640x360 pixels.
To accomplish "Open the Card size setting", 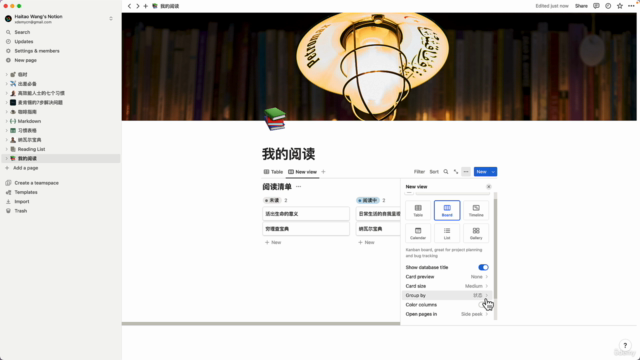I will (447, 286).
